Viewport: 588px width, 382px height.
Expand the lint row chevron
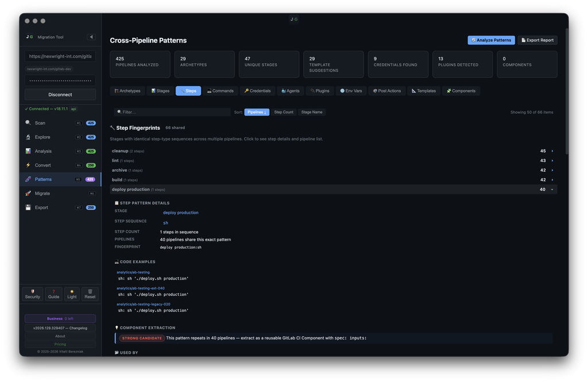tap(552, 161)
